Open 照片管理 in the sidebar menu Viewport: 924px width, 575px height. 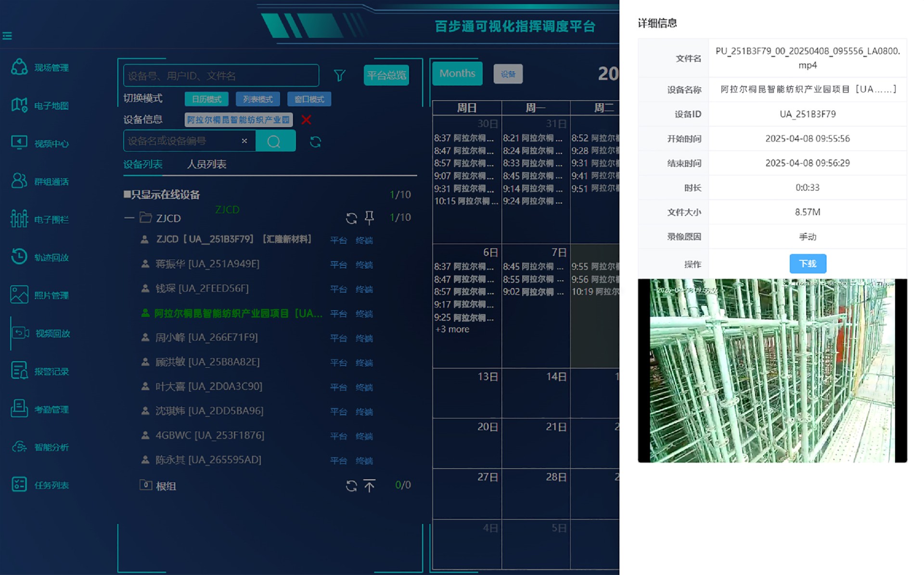[51, 295]
